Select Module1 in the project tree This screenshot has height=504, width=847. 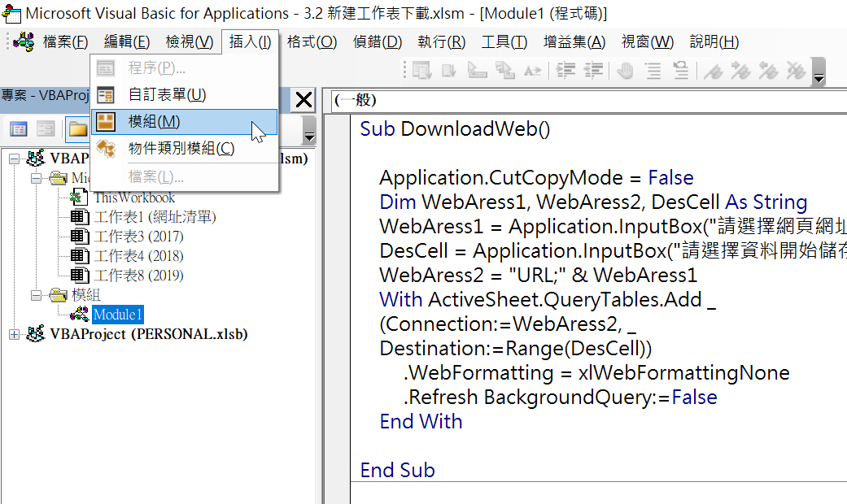point(118,315)
